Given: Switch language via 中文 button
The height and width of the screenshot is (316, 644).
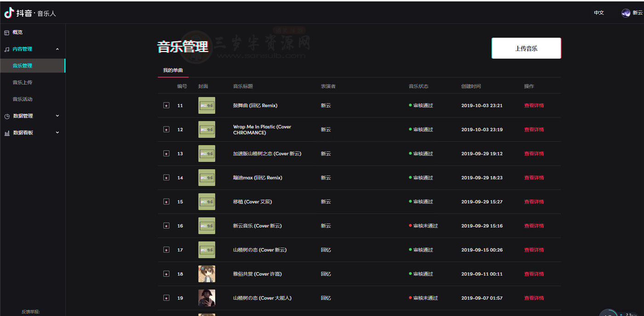Looking at the screenshot, I should coord(599,13).
